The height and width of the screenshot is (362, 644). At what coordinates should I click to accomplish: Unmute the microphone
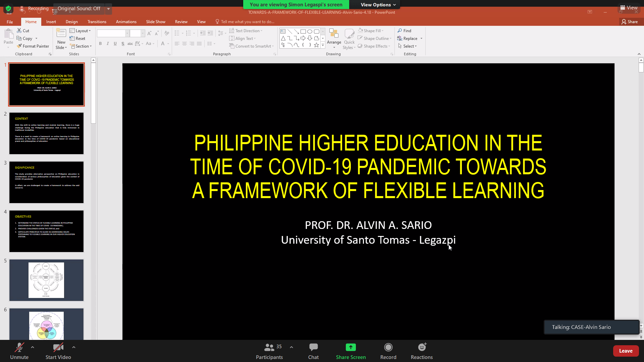point(19,347)
